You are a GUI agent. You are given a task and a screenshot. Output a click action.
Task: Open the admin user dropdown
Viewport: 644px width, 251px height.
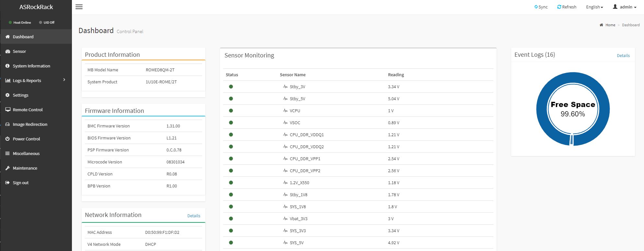pos(624,7)
